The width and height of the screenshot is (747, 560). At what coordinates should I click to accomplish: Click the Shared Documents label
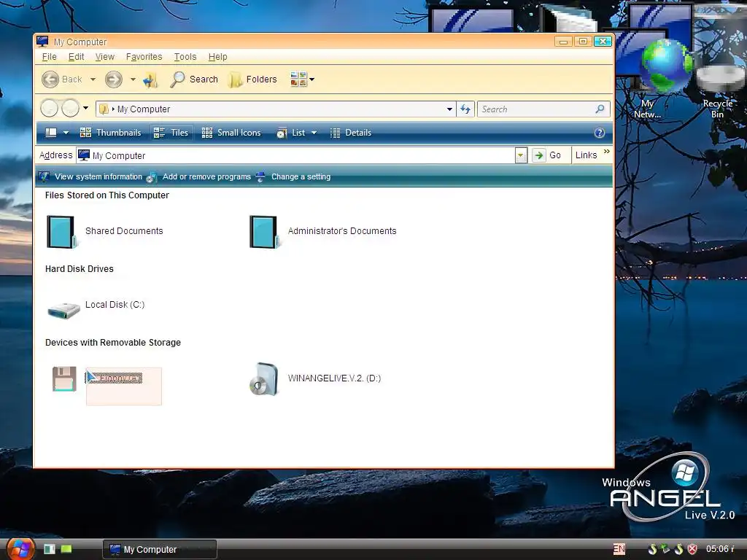124,231
